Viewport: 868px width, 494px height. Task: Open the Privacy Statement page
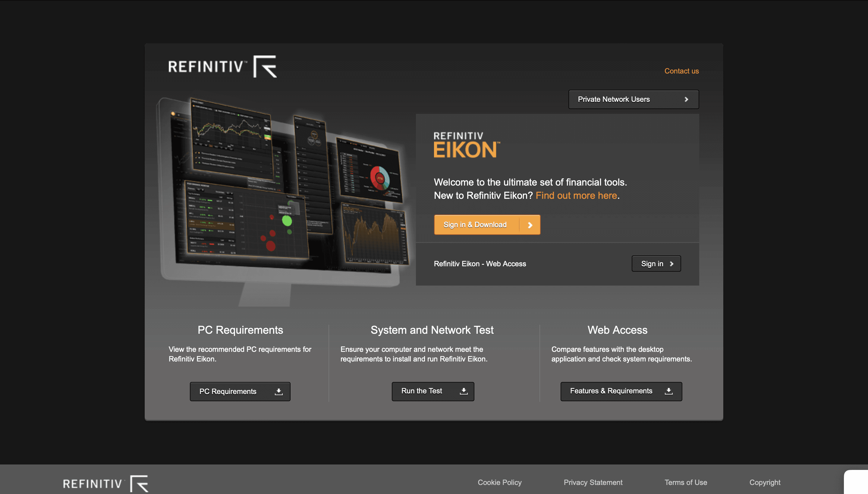point(593,482)
